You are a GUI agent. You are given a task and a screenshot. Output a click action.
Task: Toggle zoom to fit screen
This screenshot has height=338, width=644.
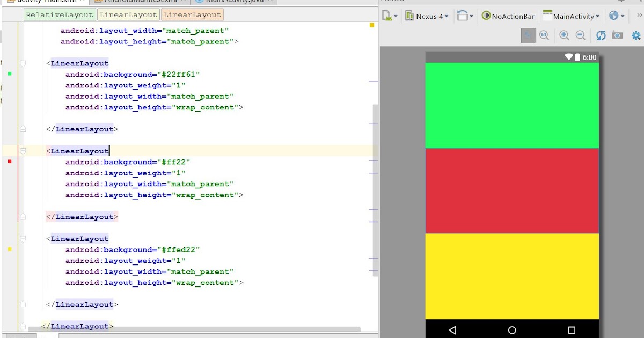click(x=528, y=35)
